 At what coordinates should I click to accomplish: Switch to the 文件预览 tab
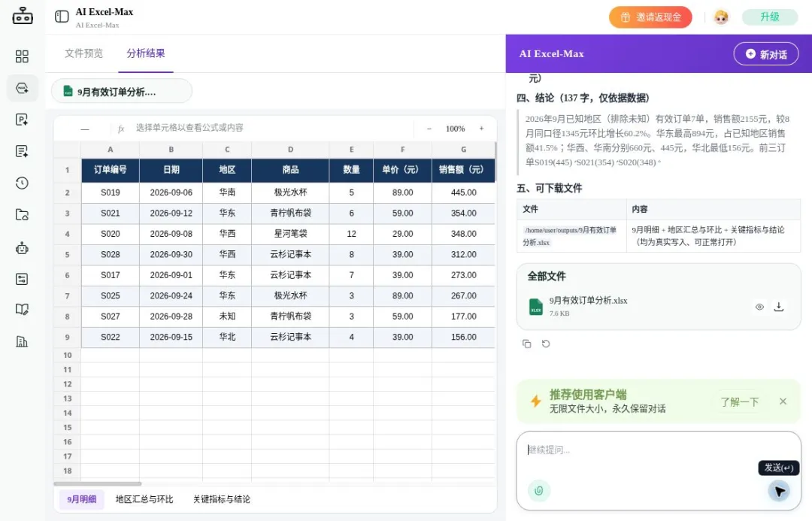point(83,53)
